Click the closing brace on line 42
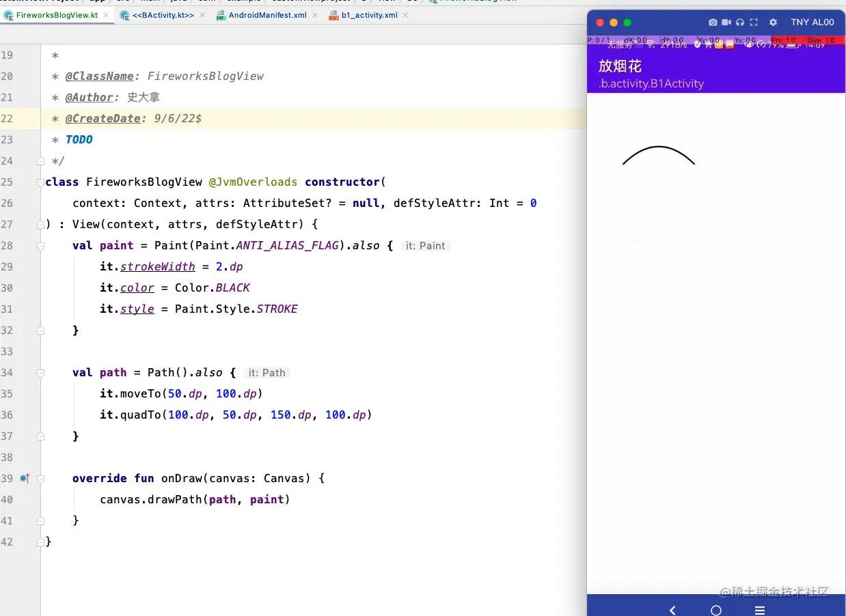The height and width of the screenshot is (616, 846). coord(48,542)
